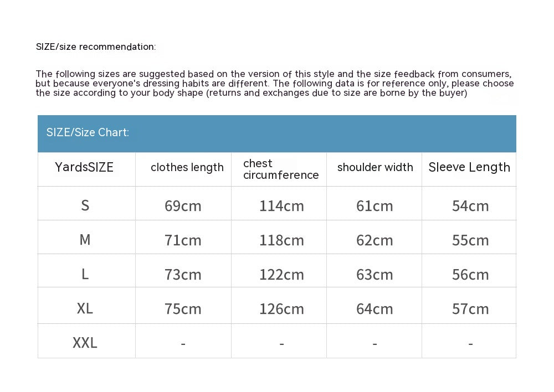
Task: Click the L size row label
Action: pos(85,274)
